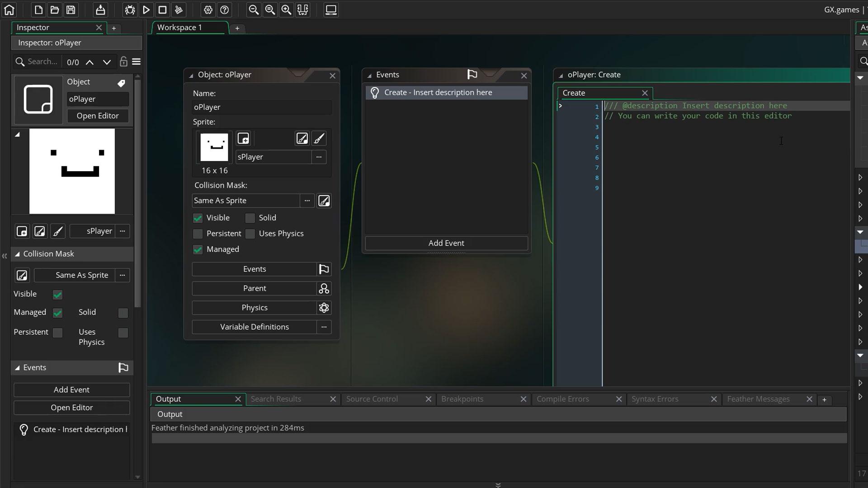Image resolution: width=868 pixels, height=488 pixels.
Task: Clean the project with the broom icon
Action: [x=179, y=9]
